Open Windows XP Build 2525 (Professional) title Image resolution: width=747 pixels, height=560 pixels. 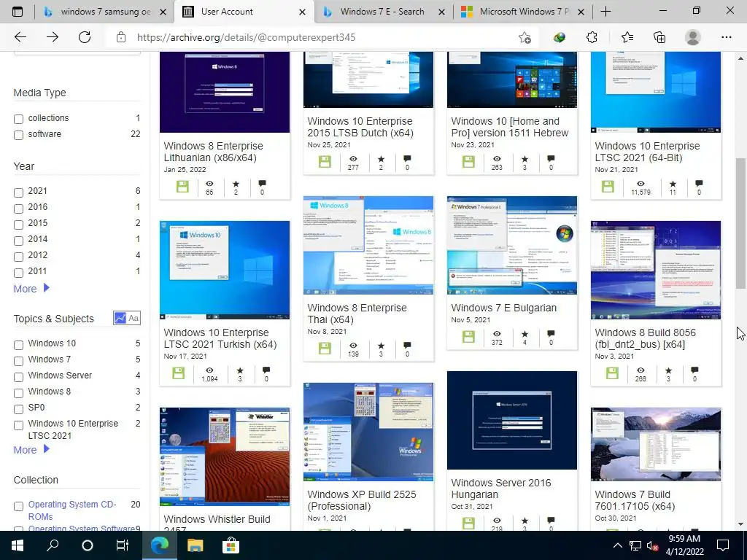362,500
